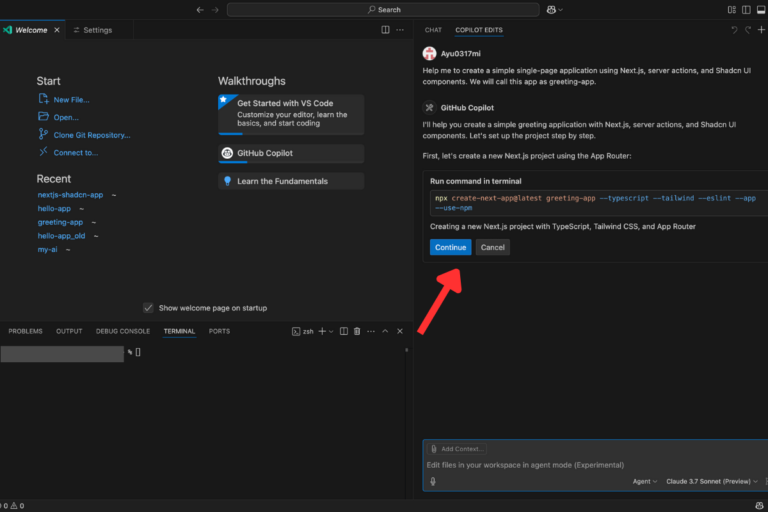Open the GitHub Copilot walkthrough
Image resolution: width=768 pixels, height=512 pixels.
[291, 153]
